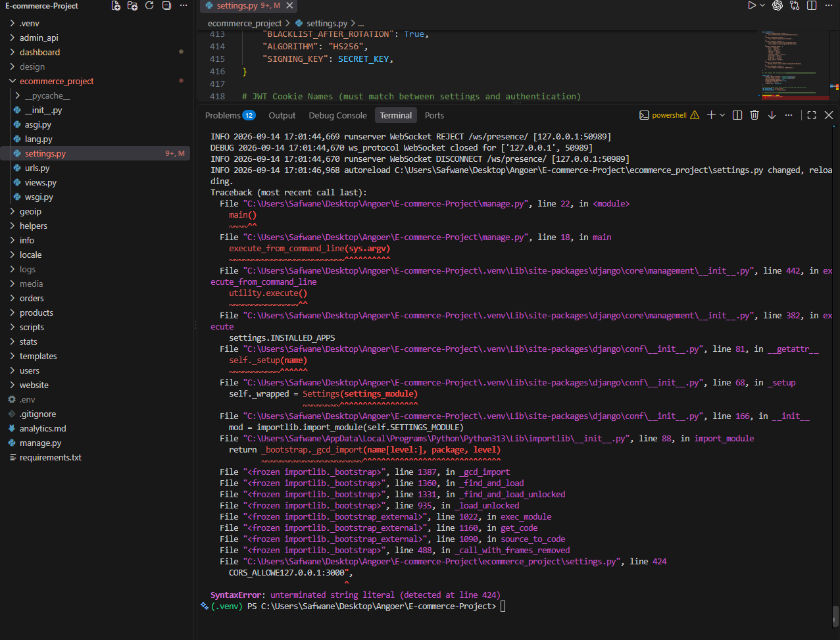Screen dimensions: 840x640
Task: Create a new terminal with plus icon
Action: coord(711,115)
